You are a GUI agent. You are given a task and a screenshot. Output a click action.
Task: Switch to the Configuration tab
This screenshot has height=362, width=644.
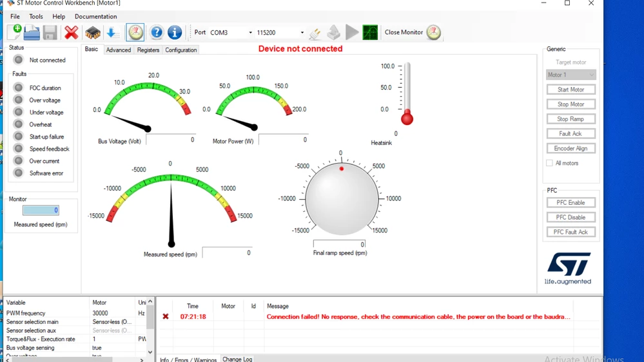pyautogui.click(x=181, y=50)
